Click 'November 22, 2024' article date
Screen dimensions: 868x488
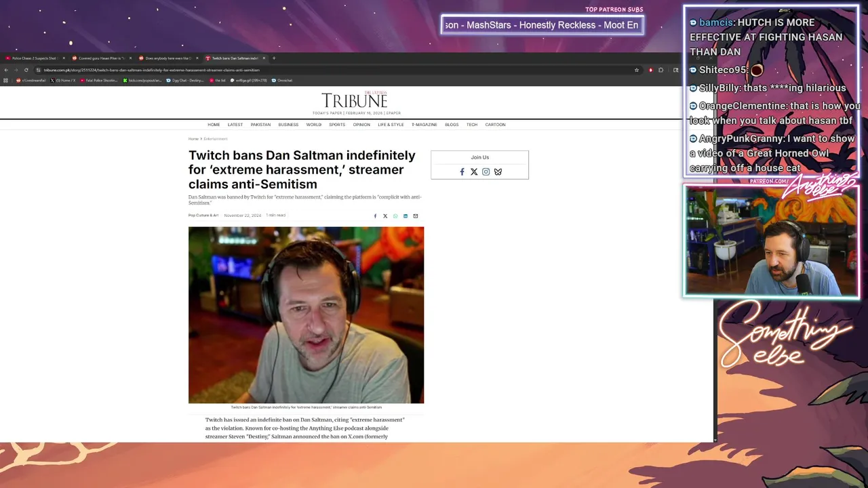243,216
